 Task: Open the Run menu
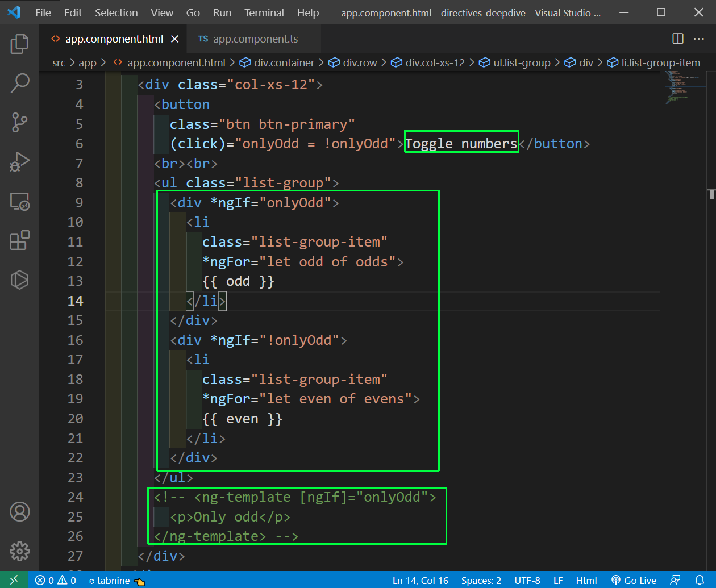(x=222, y=12)
